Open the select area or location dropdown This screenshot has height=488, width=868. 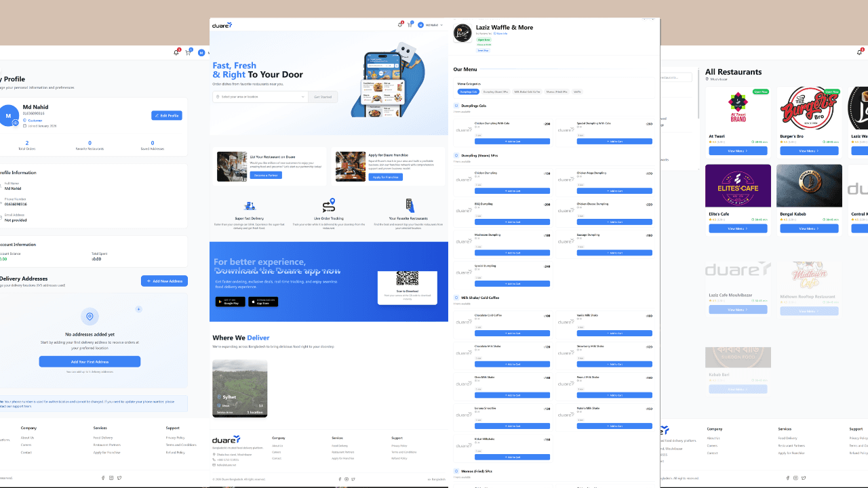(260, 97)
